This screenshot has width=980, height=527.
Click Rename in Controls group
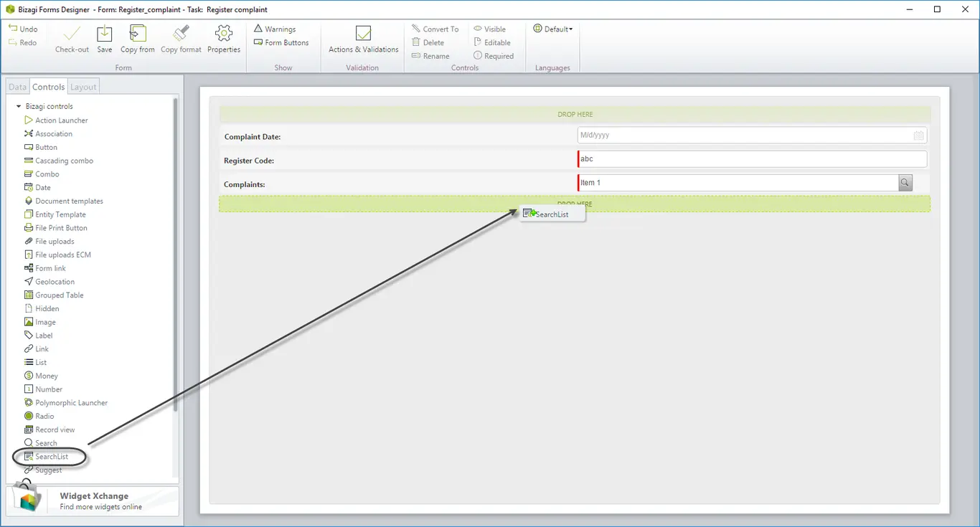click(x=430, y=56)
